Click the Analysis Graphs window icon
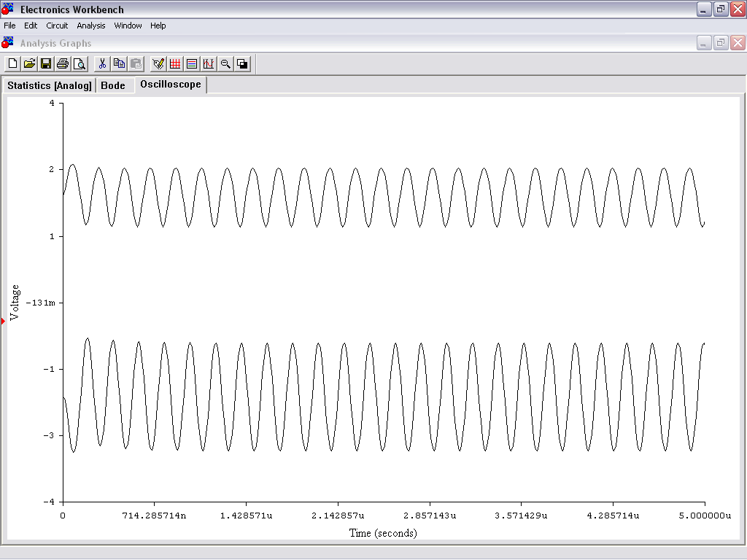 tap(7, 43)
